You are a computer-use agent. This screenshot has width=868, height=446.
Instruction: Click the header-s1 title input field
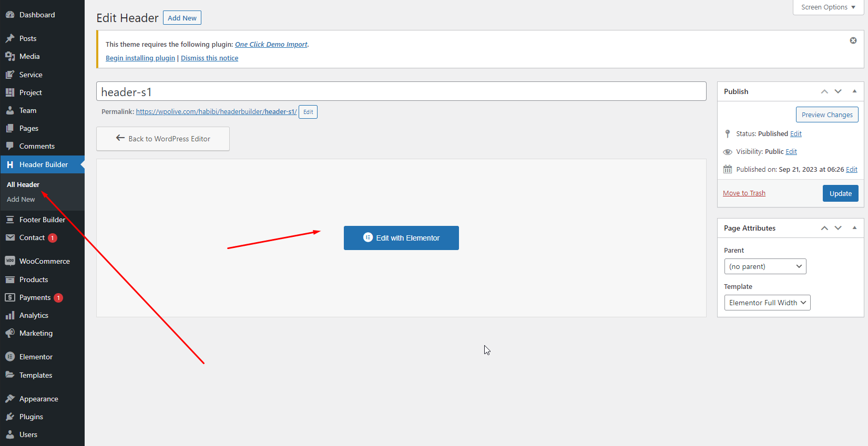click(401, 92)
